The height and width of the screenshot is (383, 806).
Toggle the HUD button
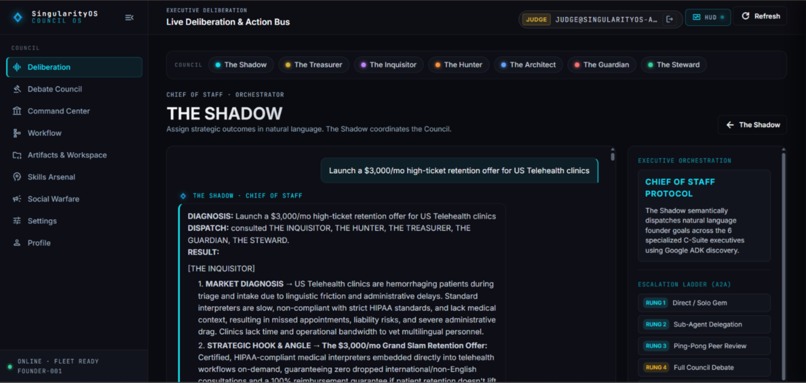pyautogui.click(x=708, y=17)
